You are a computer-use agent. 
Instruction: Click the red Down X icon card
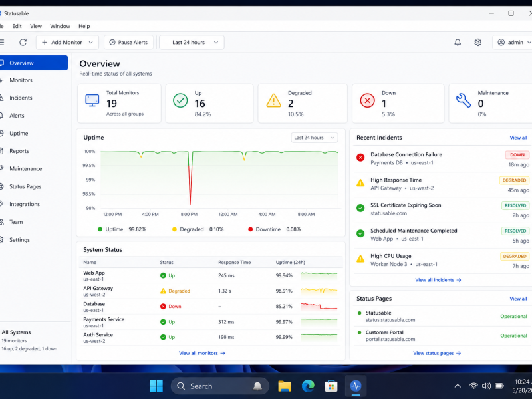coord(367,100)
